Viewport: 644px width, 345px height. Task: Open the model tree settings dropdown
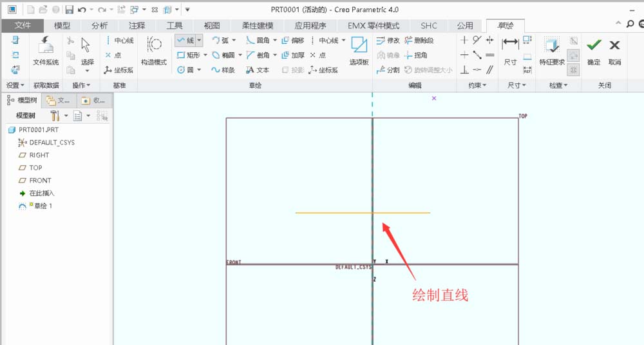66,115
